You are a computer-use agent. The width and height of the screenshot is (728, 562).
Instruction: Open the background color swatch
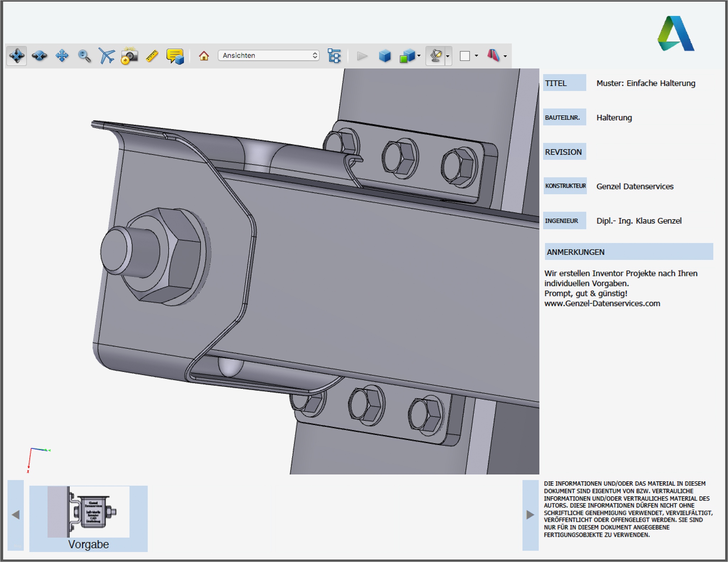[465, 56]
